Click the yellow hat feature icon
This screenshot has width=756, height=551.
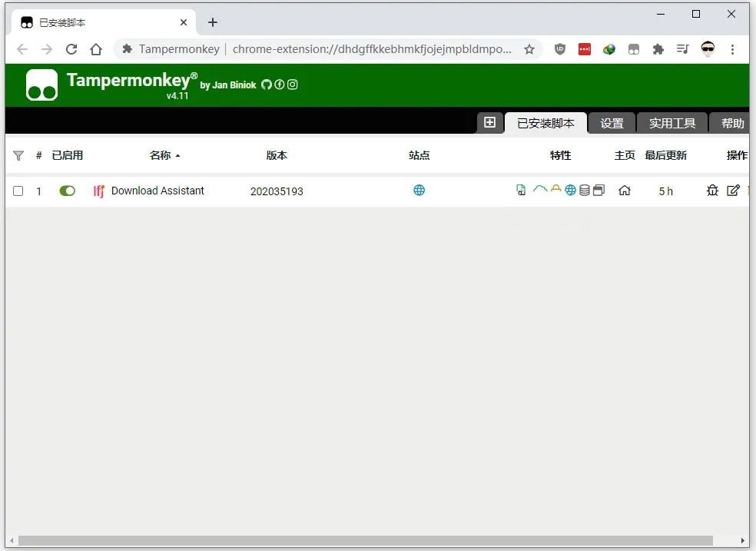556,188
